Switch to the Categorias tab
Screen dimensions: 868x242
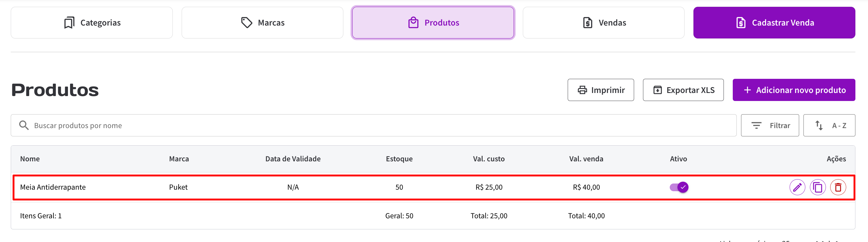click(92, 22)
